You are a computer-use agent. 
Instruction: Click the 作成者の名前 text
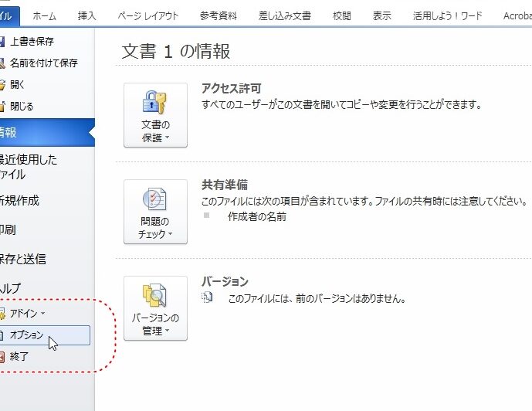coord(257,216)
